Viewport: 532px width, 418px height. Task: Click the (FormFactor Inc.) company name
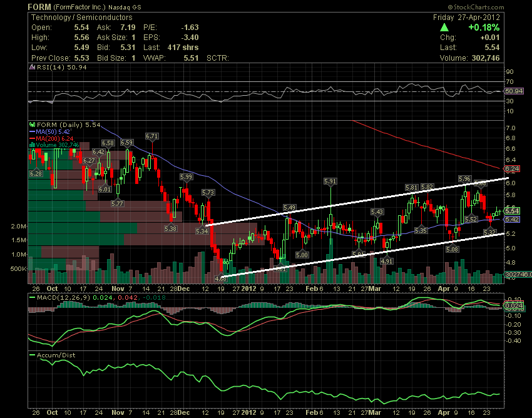[x=79, y=7]
